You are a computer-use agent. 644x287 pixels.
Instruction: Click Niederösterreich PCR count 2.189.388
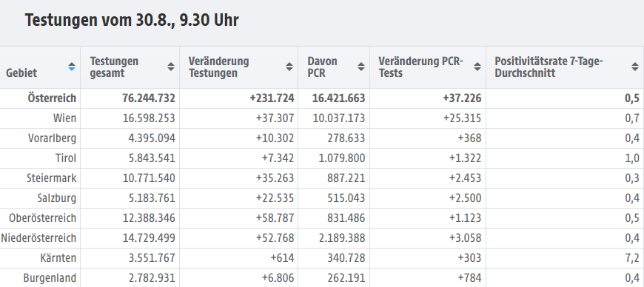click(x=342, y=237)
